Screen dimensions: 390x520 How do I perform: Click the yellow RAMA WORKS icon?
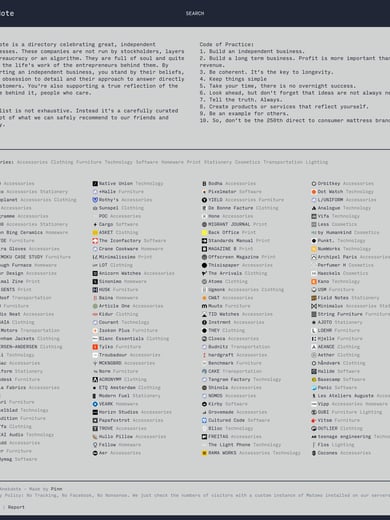point(204,453)
